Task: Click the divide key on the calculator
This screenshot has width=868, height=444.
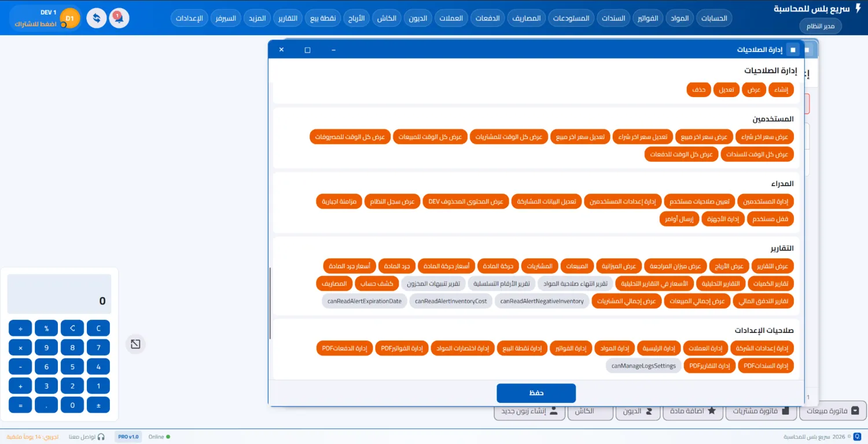Action: click(x=20, y=328)
